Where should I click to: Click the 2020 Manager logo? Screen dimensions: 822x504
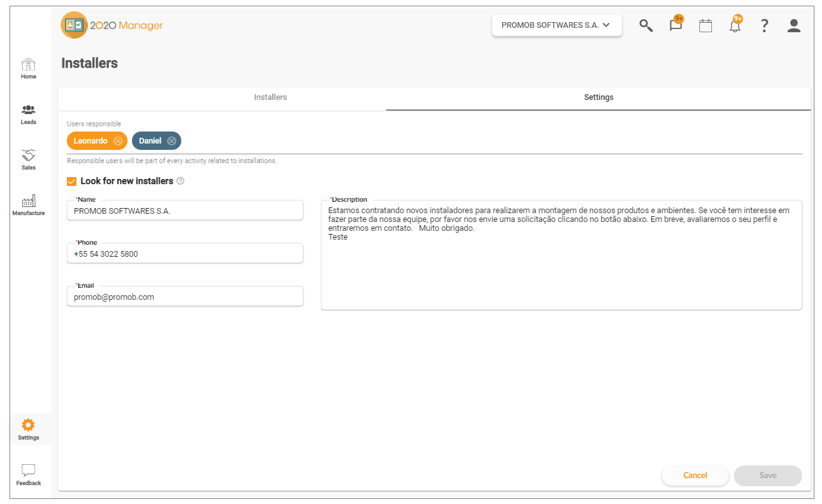pos(112,25)
